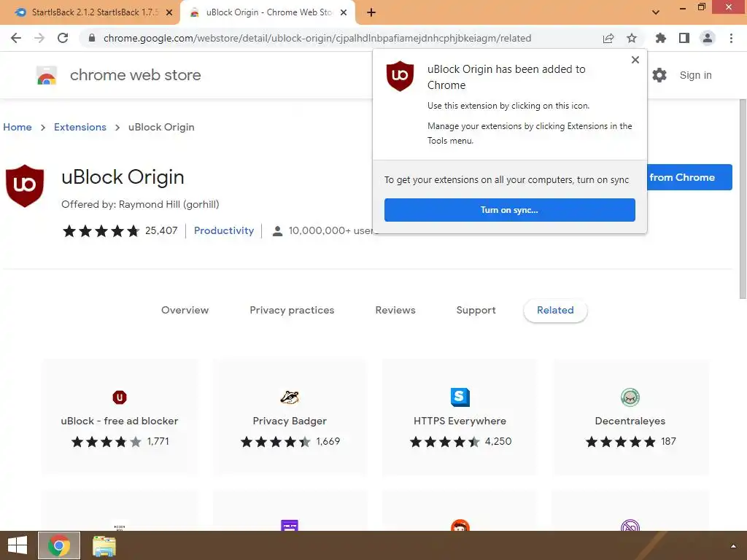747x560 pixels.
Task: Click the uBlock Origin shield in the popup
Action: [x=400, y=76]
